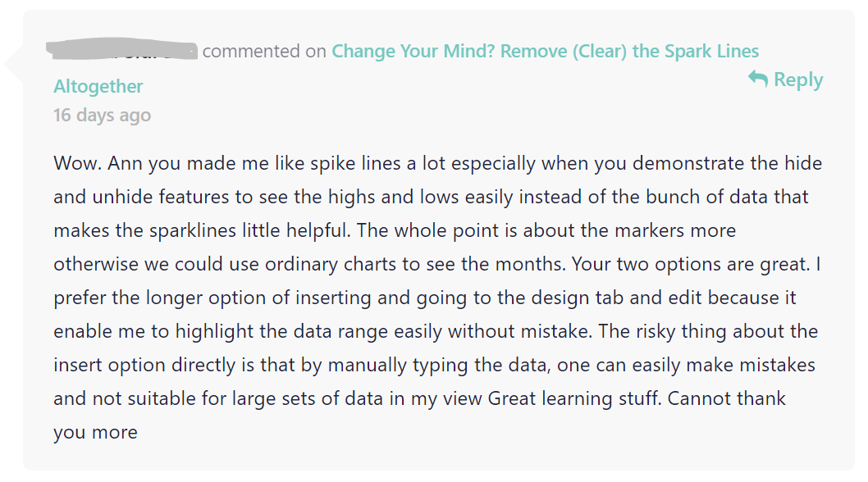Click the final words "you more"
868x482 pixels.
pos(95,433)
